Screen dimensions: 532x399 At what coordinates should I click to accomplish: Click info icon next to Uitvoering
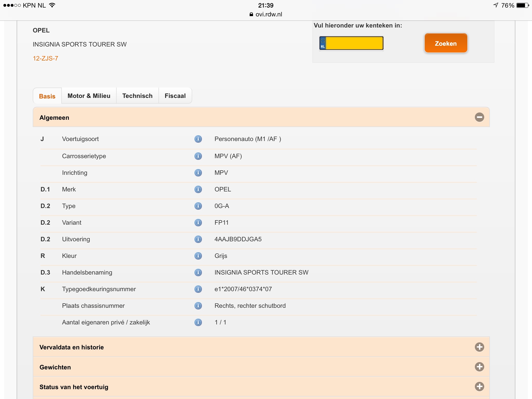click(198, 239)
